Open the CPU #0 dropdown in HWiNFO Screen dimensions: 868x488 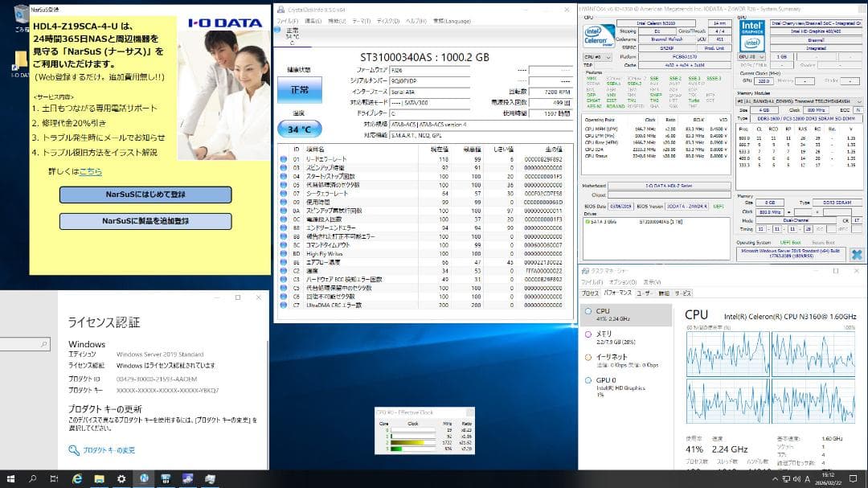[x=597, y=57]
